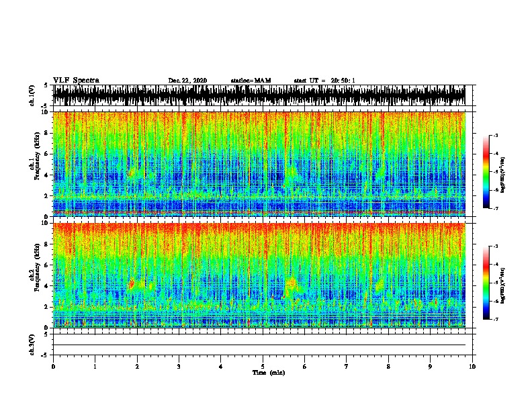The image size is (532, 411).
Task: Click the emission near 5.7 min at 4 kHz in ch.2
Action: [291, 283]
